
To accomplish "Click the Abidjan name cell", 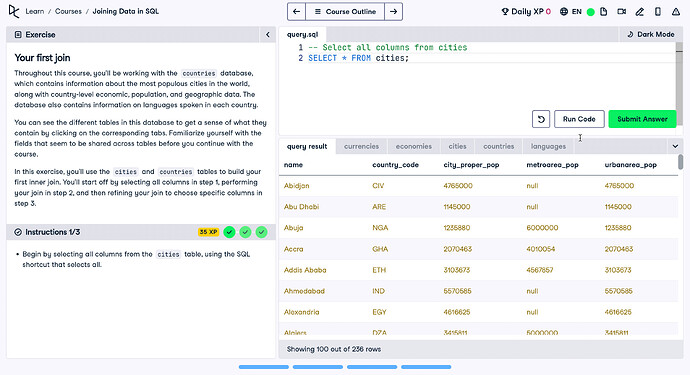I will click(x=297, y=186).
